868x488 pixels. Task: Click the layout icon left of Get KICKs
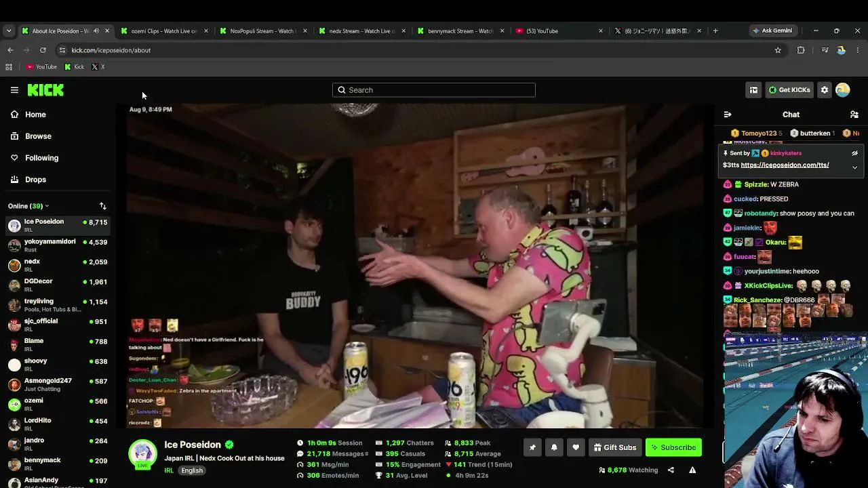(753, 89)
